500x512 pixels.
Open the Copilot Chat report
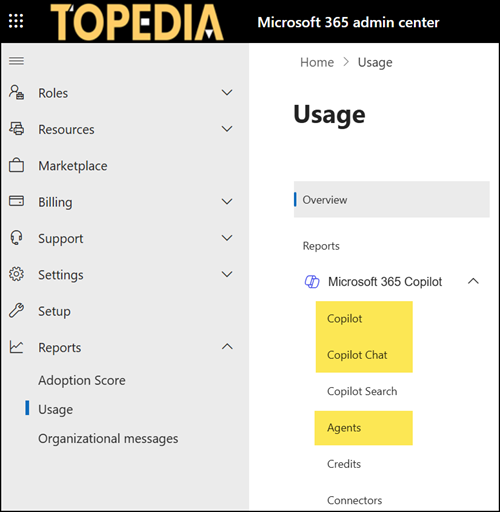(x=357, y=355)
